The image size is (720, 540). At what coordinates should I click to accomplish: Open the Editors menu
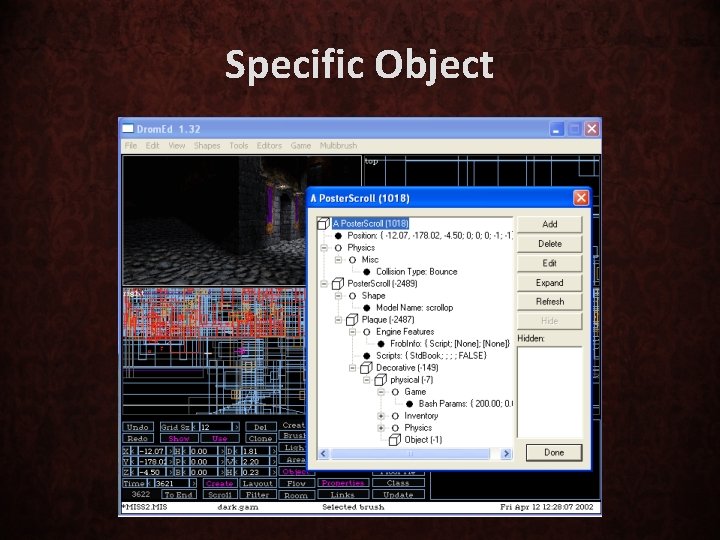point(269,146)
